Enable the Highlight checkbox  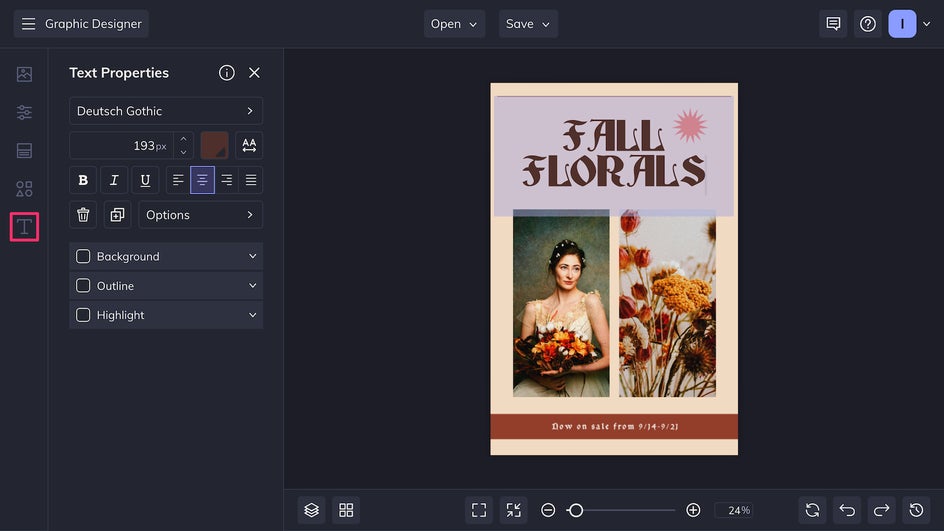[83, 315]
